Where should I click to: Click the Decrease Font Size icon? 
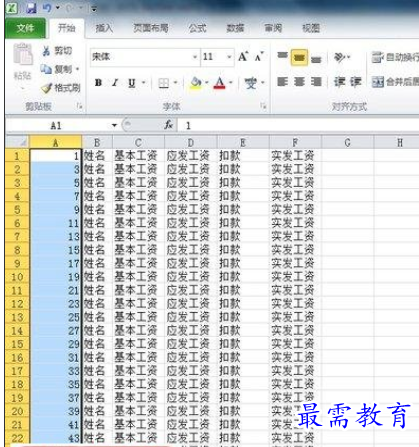[x=259, y=57]
